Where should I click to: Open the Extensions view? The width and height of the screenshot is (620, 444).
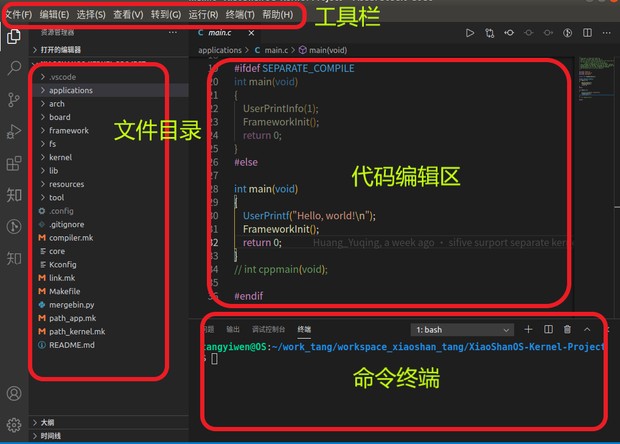(14, 163)
